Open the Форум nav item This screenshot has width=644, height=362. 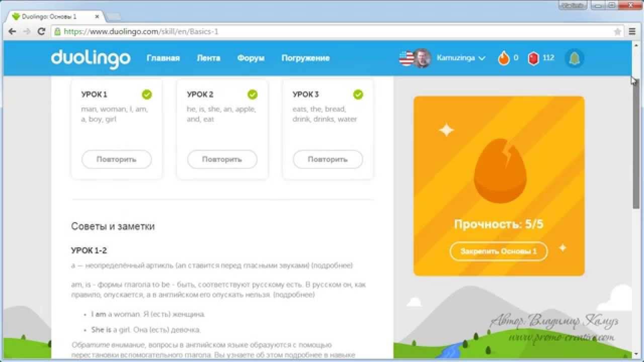coord(251,58)
